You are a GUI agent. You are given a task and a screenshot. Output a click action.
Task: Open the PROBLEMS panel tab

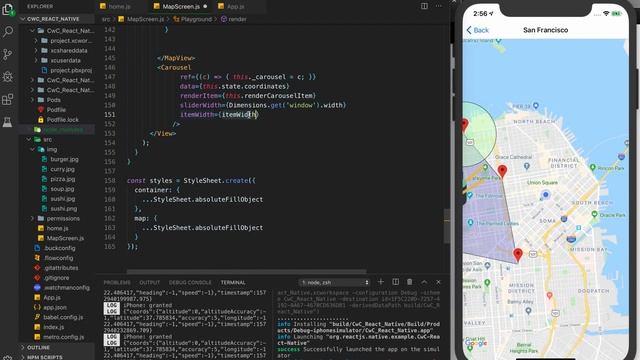tap(117, 282)
